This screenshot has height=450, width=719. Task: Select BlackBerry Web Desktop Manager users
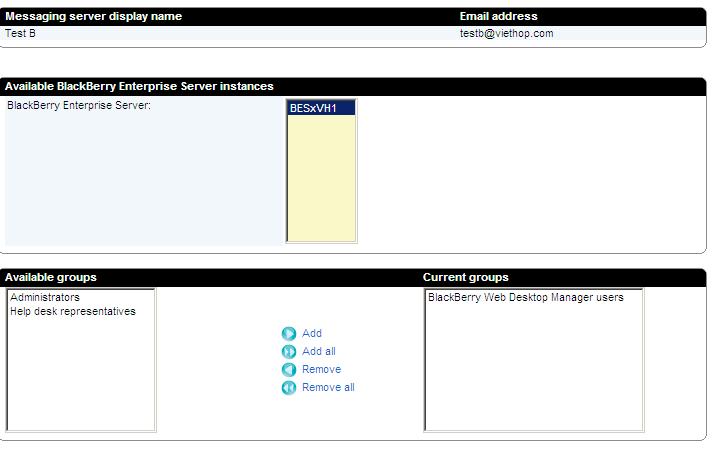click(525, 297)
